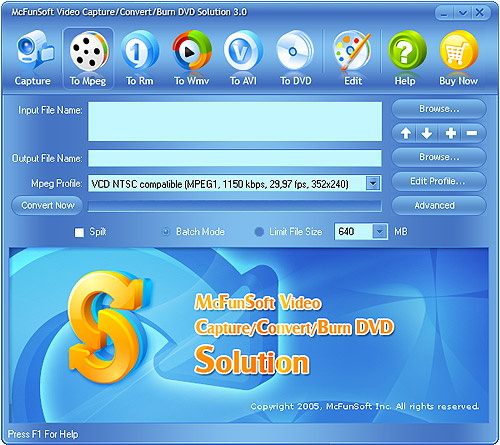Click the Output File Name field

point(235,158)
